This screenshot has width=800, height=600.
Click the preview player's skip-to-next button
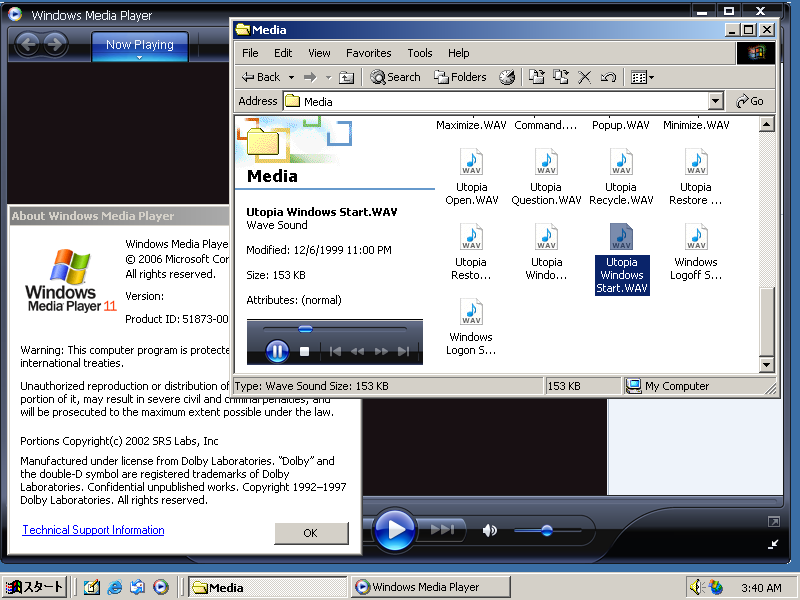404,351
